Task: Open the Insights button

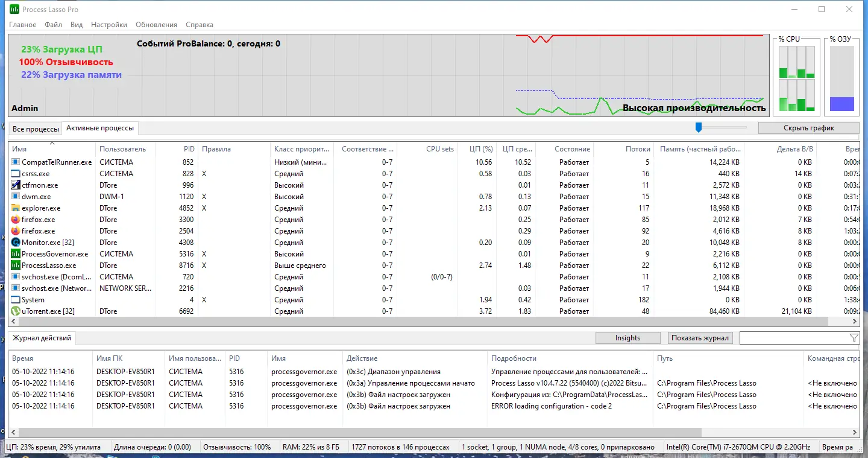Action: point(627,338)
